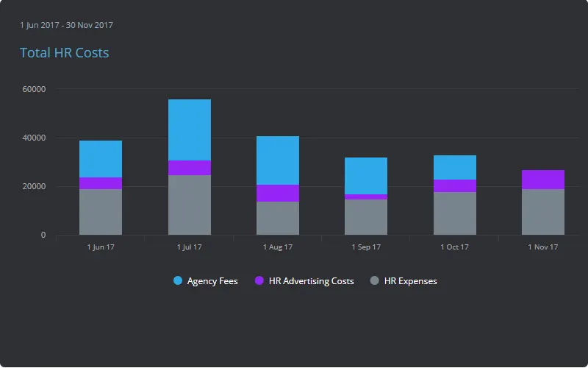Select the gray HR Expenses segment for July
Screen dimensions: 588x368
coord(190,205)
